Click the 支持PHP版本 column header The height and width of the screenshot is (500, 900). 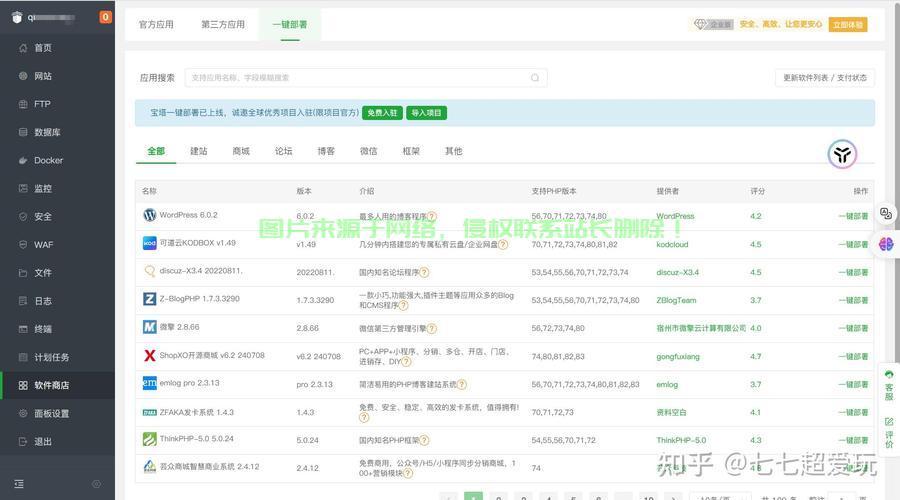[x=554, y=191]
